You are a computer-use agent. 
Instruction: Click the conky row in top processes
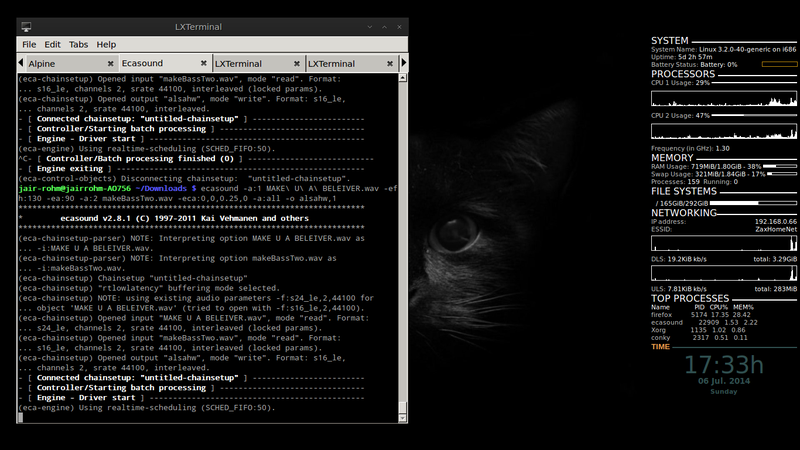point(699,338)
